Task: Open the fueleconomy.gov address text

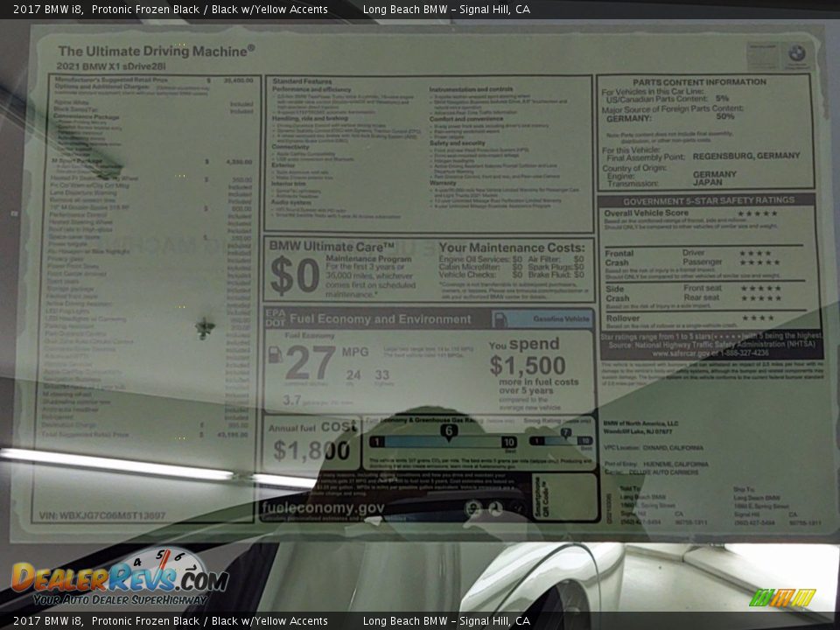Action: (323, 507)
